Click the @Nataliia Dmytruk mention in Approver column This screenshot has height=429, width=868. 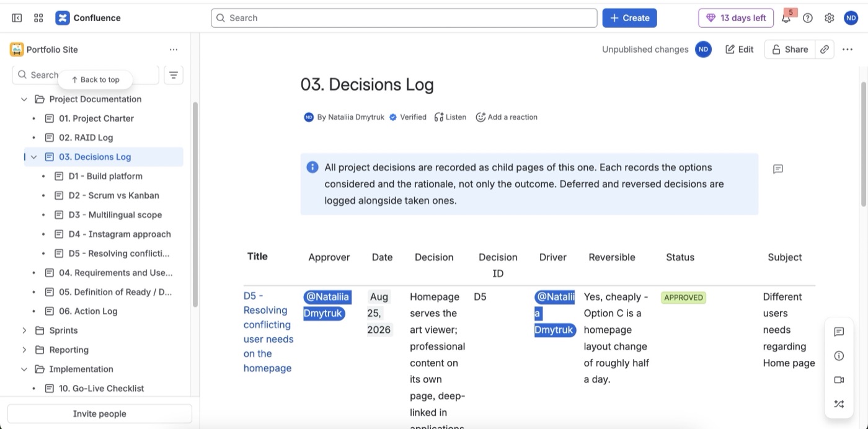coord(327,305)
